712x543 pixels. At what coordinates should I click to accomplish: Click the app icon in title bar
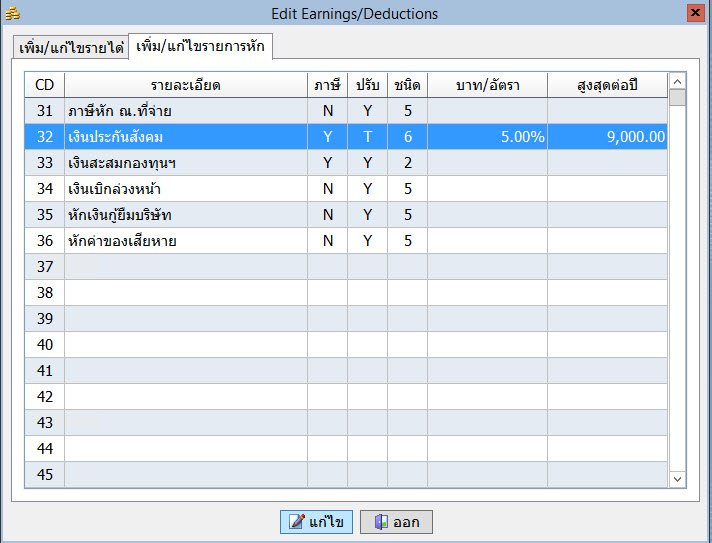tap(13, 13)
